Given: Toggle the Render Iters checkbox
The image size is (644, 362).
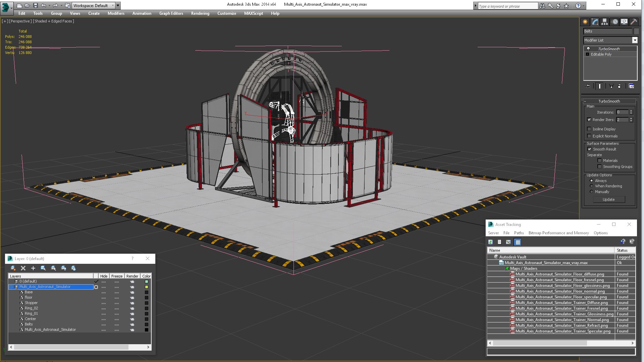Looking at the screenshot, I should [589, 120].
